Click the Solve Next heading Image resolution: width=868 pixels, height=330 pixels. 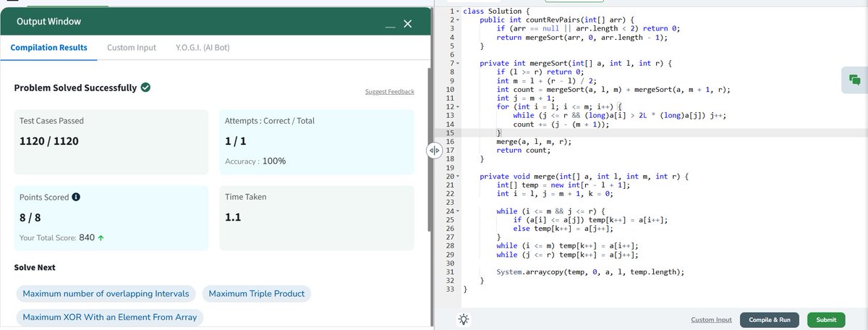coord(35,268)
